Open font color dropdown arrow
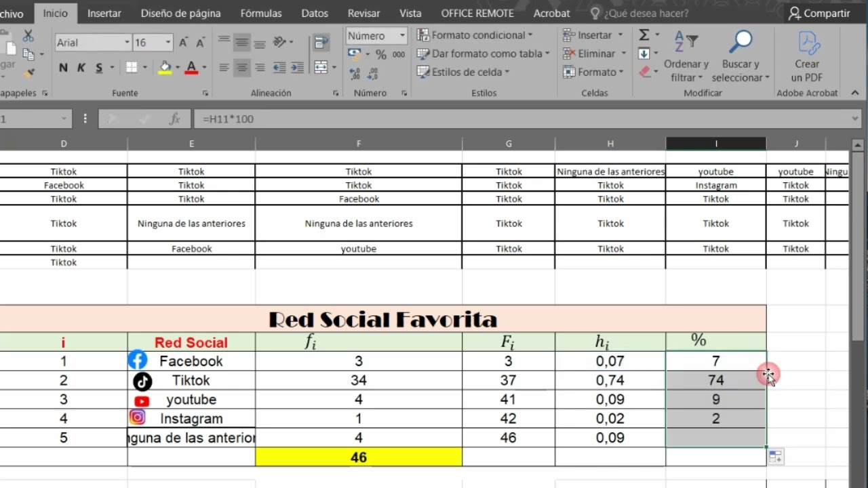The height and width of the screenshot is (488, 868). coord(204,68)
